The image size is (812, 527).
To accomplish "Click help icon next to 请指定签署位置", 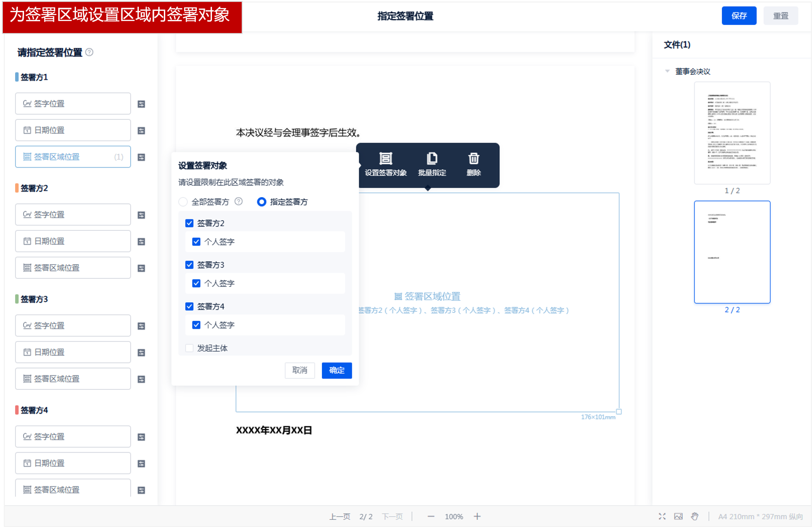I will click(89, 52).
